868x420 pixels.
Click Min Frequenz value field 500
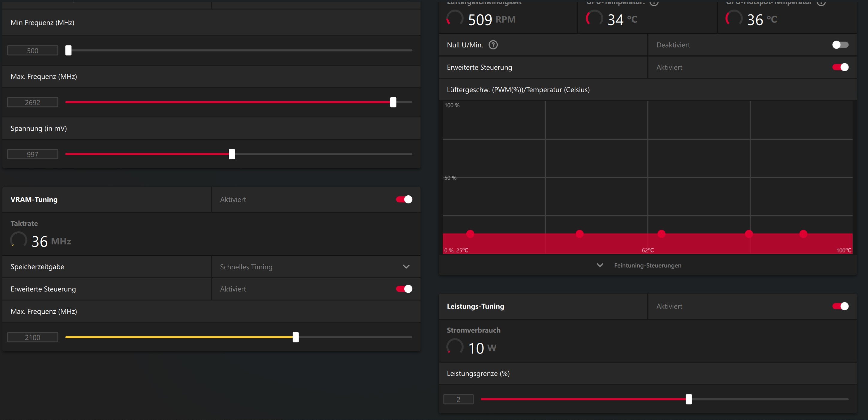[x=33, y=51]
